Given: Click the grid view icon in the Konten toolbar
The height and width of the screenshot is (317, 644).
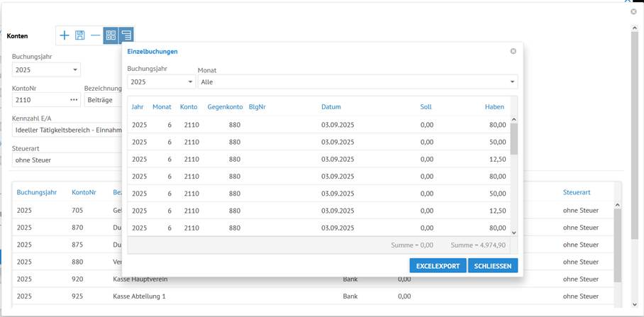Looking at the screenshot, I should [111, 35].
